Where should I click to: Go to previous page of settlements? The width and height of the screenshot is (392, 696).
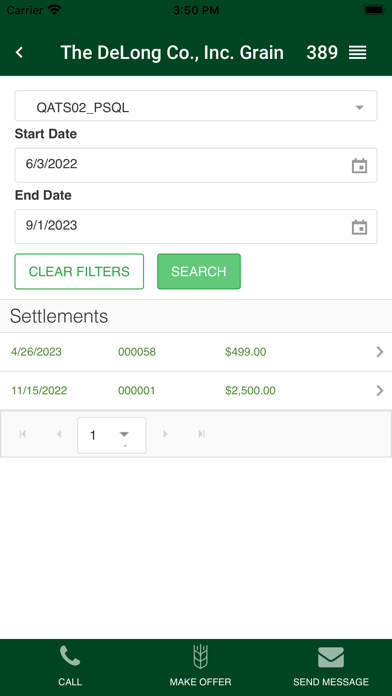(x=59, y=434)
